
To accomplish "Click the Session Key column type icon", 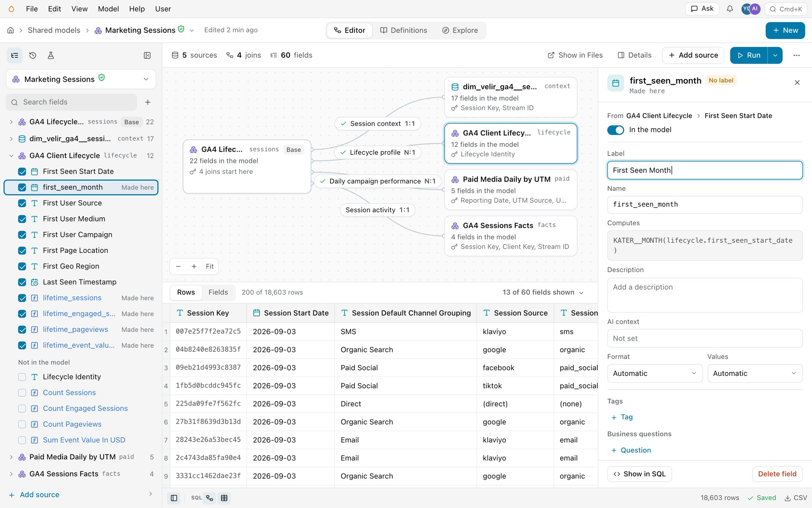I will pos(180,313).
